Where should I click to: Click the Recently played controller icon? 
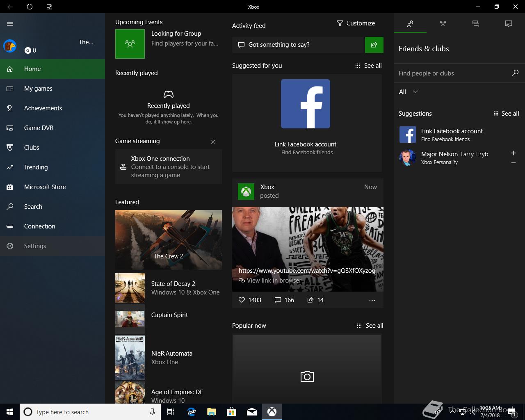(169, 94)
